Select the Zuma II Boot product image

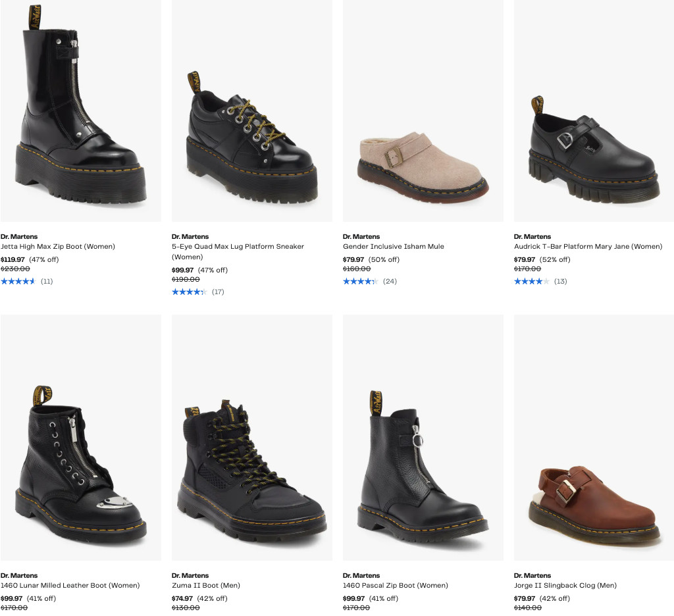(251, 437)
